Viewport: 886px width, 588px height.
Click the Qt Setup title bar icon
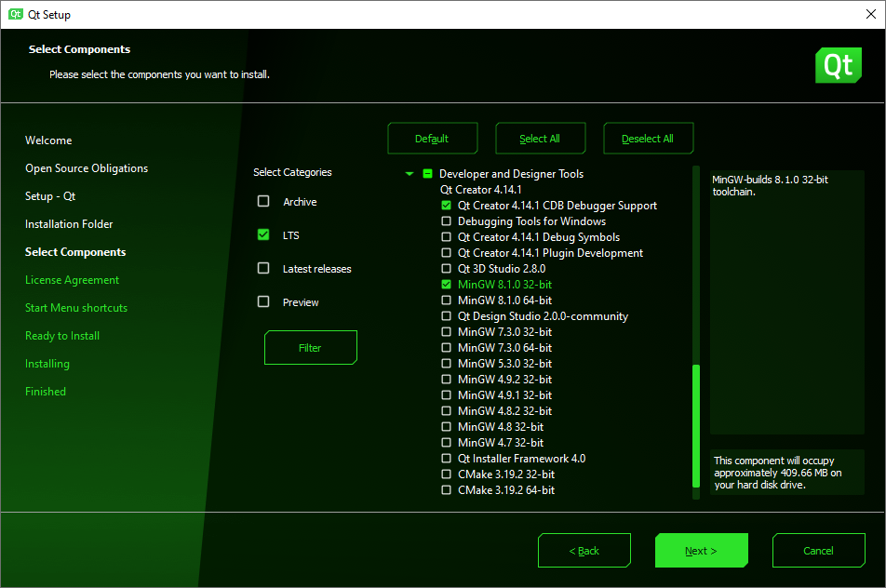(16, 14)
